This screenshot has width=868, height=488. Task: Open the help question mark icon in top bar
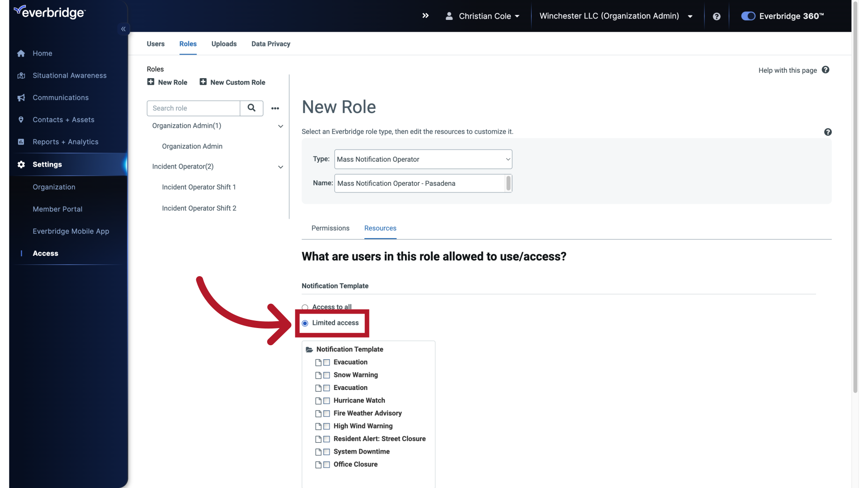[x=717, y=16]
